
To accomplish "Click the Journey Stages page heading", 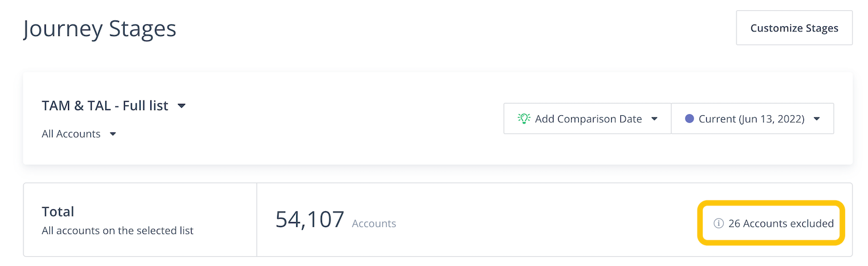I will (x=99, y=29).
